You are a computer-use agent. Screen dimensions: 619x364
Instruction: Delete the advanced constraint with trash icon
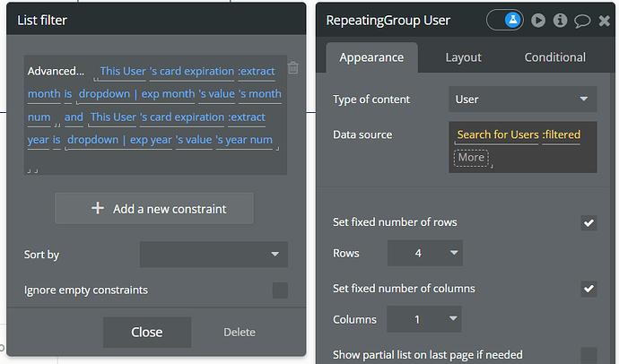[293, 67]
